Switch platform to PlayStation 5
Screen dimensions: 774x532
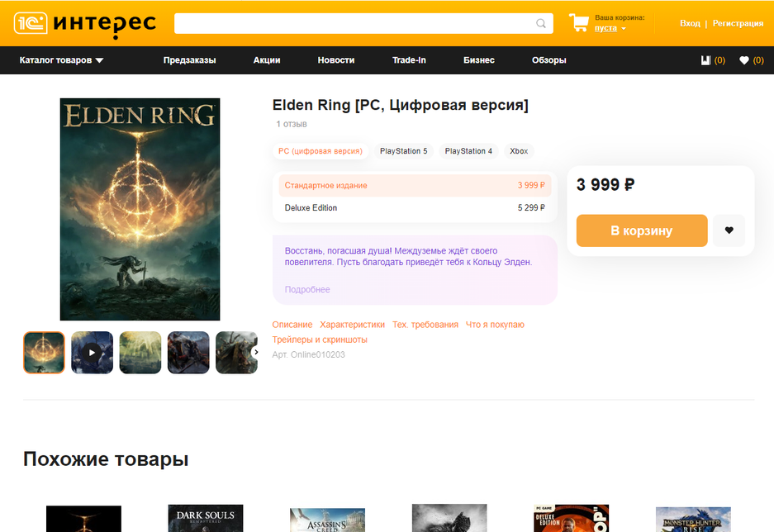pos(403,151)
